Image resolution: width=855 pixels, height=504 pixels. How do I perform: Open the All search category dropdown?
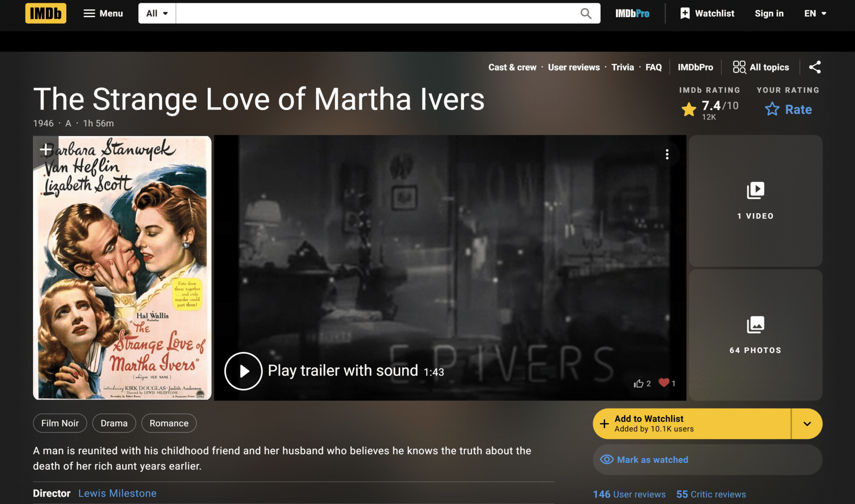tap(157, 13)
